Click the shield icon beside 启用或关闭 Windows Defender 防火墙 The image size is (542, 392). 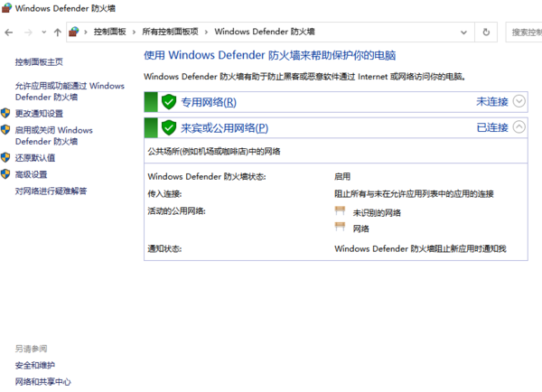coord(6,130)
